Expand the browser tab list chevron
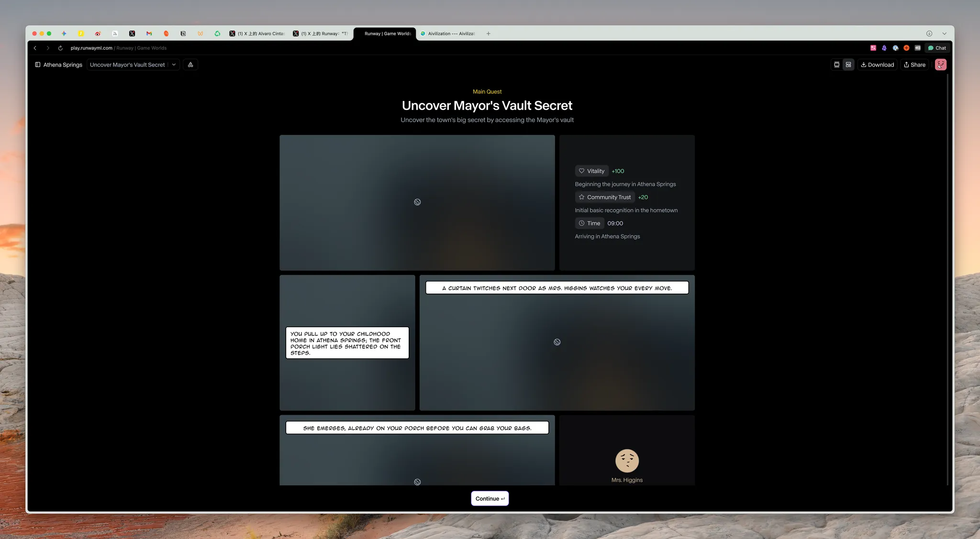 click(x=944, y=33)
